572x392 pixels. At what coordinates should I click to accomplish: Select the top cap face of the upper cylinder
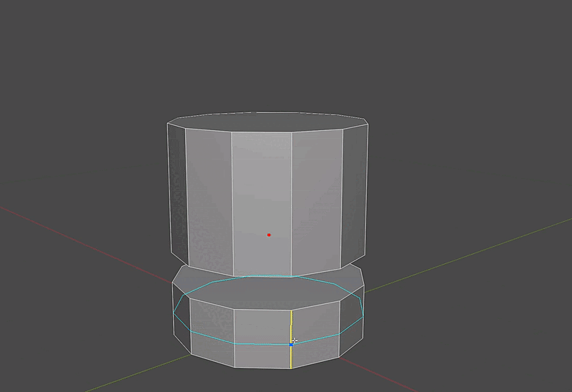tap(267, 122)
